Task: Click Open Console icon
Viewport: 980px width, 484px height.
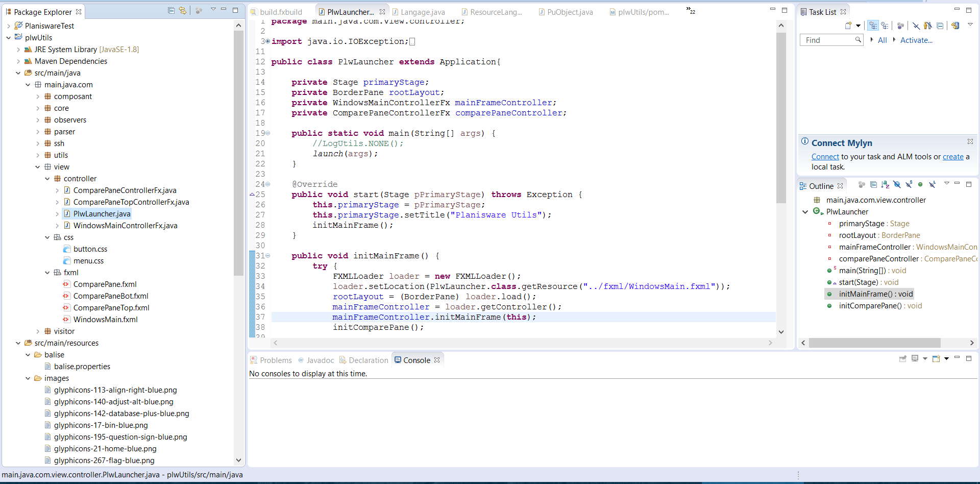Action: [936, 359]
